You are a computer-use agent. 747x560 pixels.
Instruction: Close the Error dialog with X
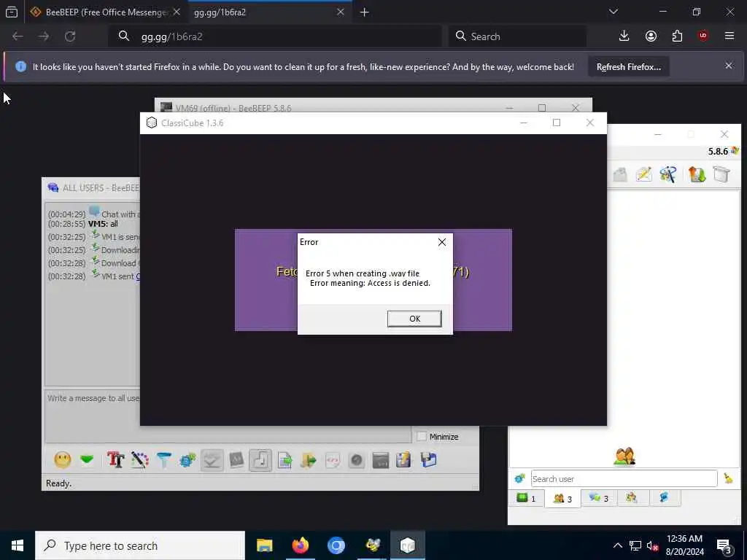(441, 242)
